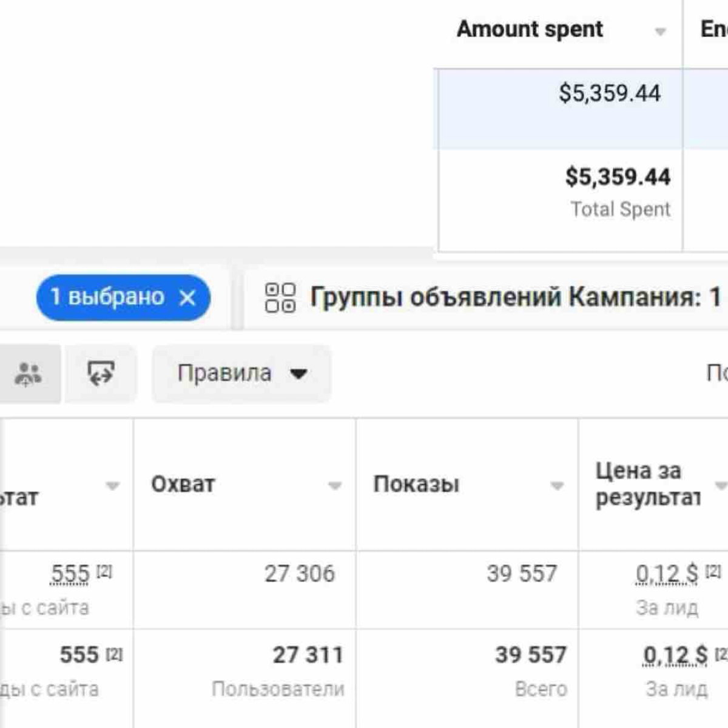Viewport: 728px width, 728px height.
Task: Click the Группы объявлений Кампания: 1 heading
Action: pos(513,297)
